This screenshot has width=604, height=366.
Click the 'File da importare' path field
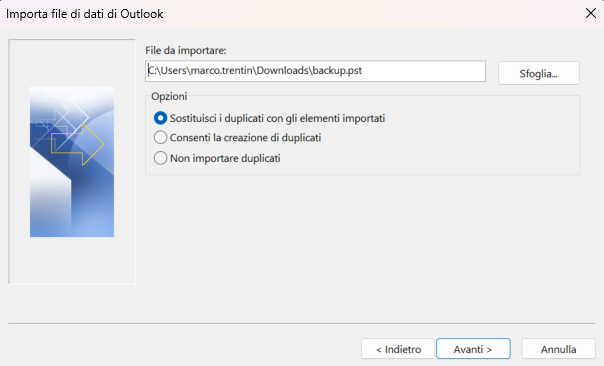click(x=315, y=71)
